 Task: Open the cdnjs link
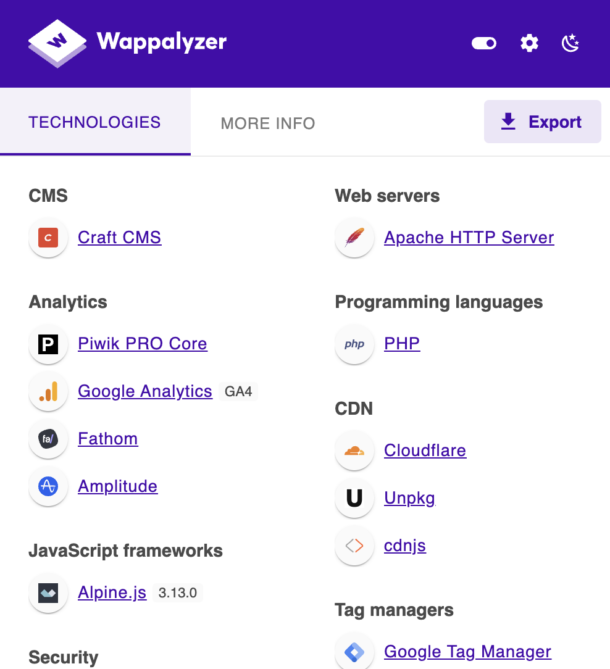tap(405, 546)
